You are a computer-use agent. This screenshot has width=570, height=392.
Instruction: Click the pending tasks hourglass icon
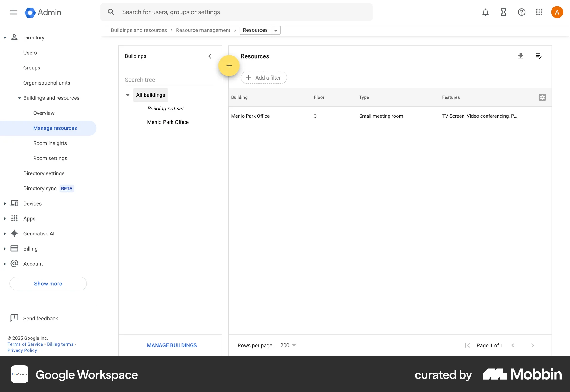503,12
